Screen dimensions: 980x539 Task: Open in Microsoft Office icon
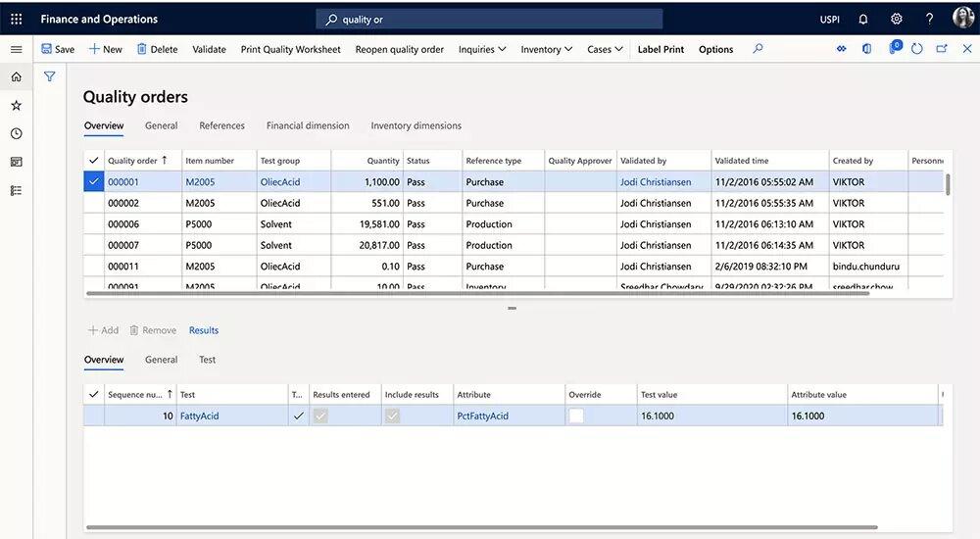pyautogui.click(x=867, y=49)
